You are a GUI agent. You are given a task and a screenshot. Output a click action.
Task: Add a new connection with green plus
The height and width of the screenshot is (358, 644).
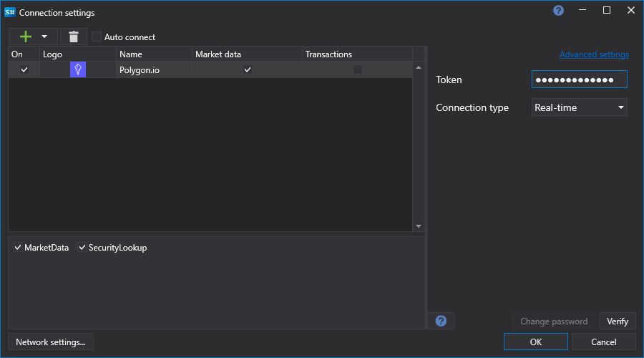tap(26, 37)
